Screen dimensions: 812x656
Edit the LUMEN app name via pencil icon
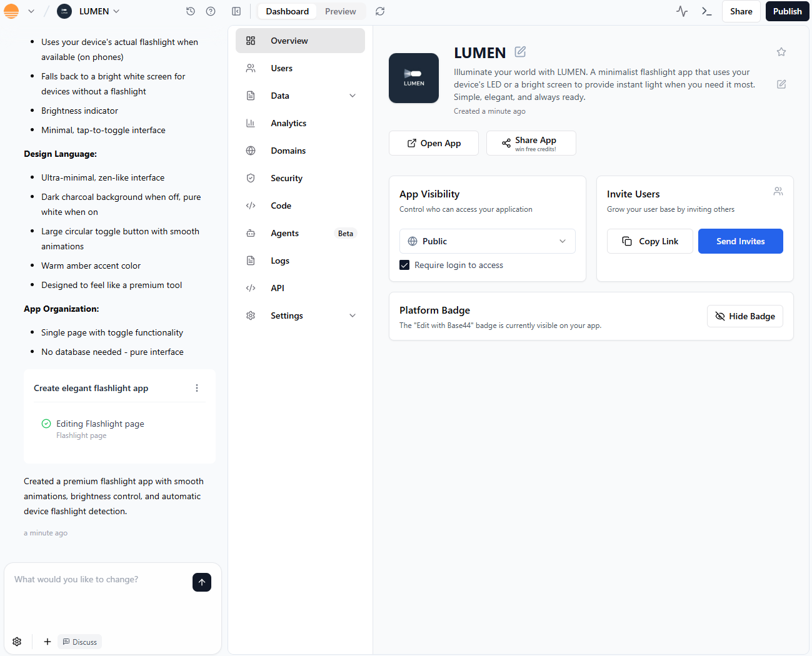click(x=520, y=52)
